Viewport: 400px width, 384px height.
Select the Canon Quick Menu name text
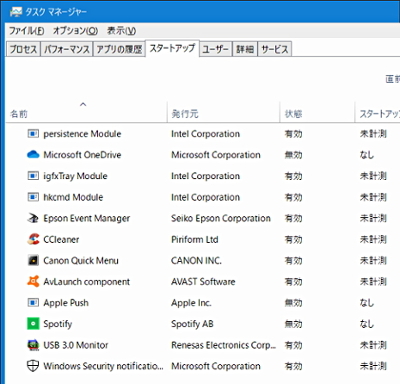81,260
